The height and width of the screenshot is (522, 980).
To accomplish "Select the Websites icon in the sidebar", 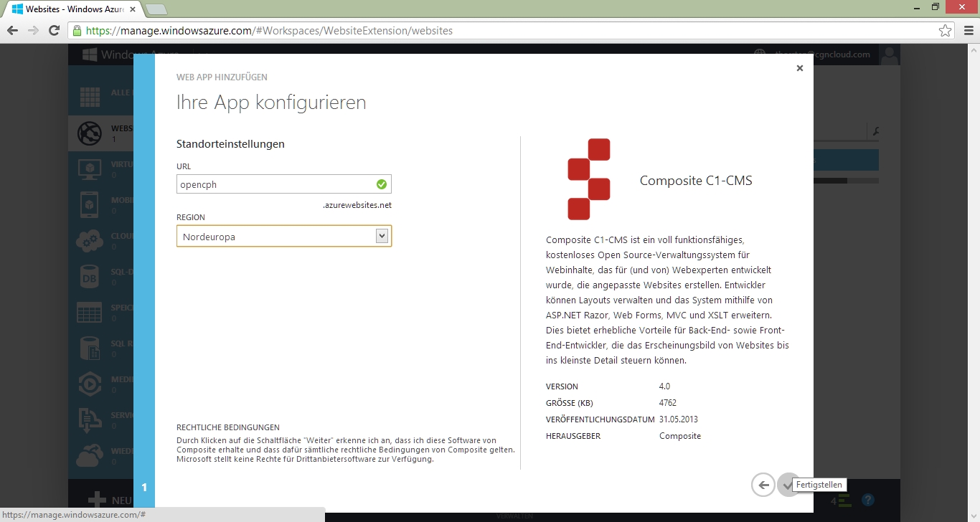I will 90,133.
